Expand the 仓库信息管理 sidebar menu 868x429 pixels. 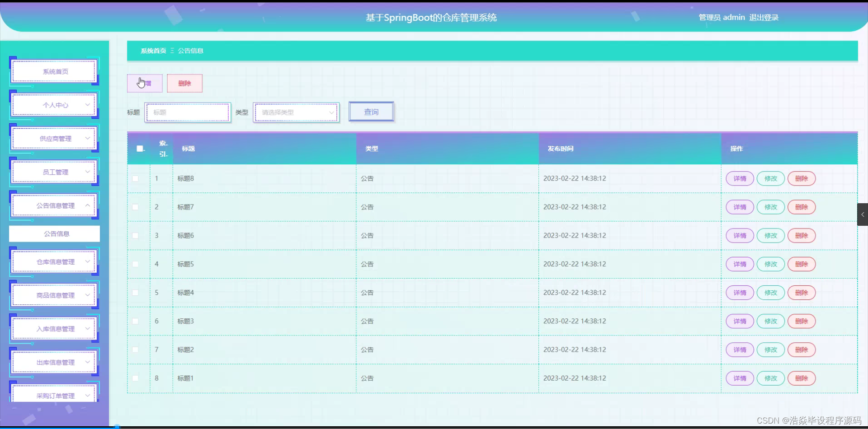[x=54, y=261]
